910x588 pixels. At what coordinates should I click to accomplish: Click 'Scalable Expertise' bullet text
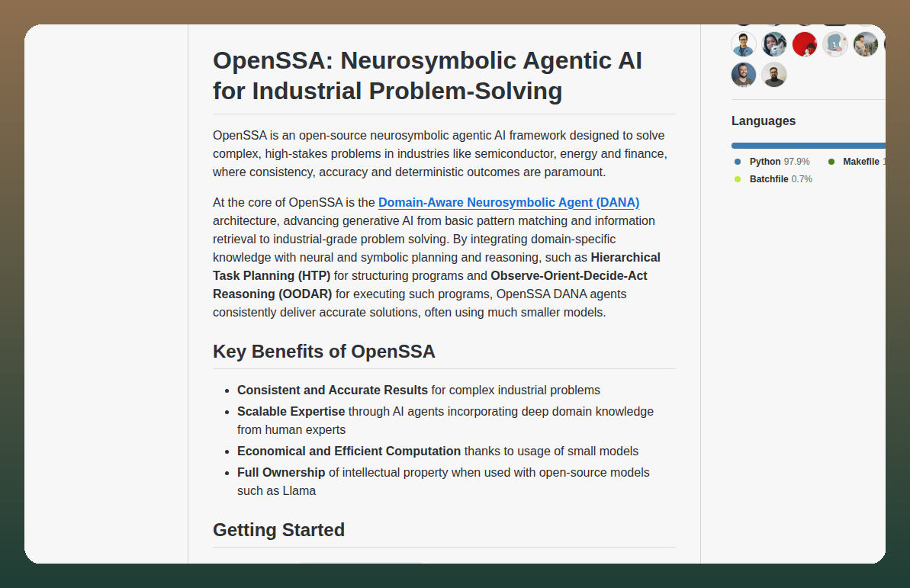[x=291, y=412]
